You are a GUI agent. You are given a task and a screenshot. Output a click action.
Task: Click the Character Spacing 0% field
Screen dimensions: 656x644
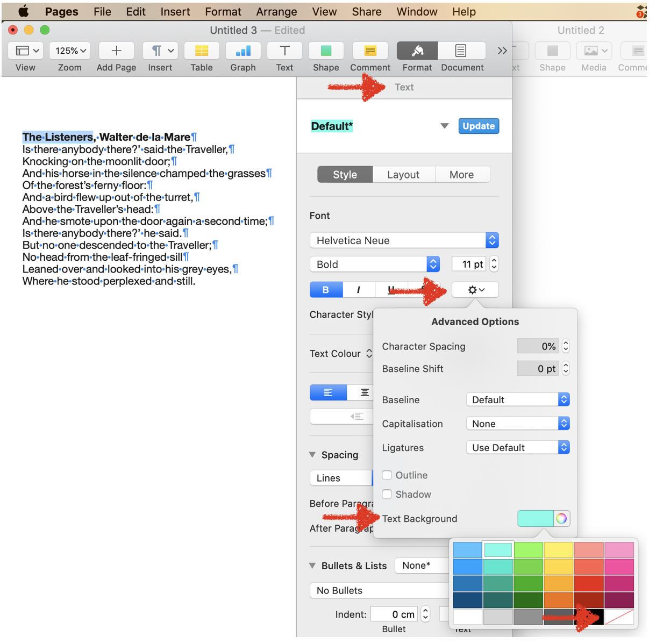point(538,346)
